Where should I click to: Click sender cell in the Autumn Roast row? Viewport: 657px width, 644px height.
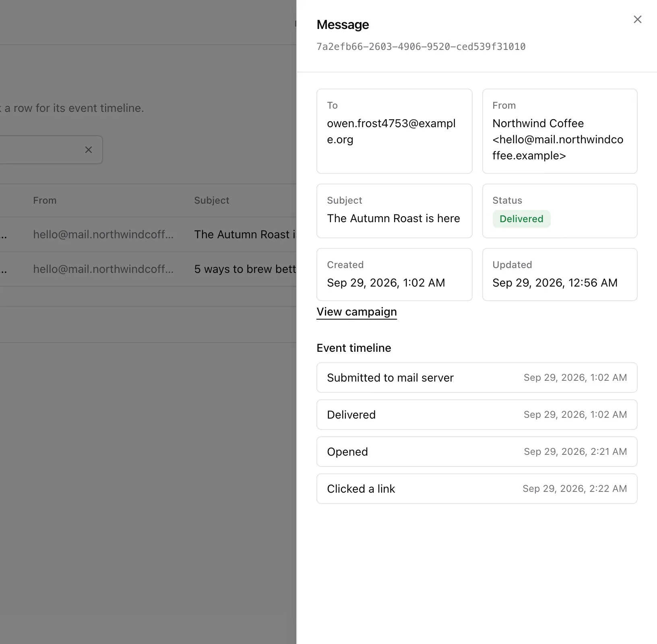[103, 235]
